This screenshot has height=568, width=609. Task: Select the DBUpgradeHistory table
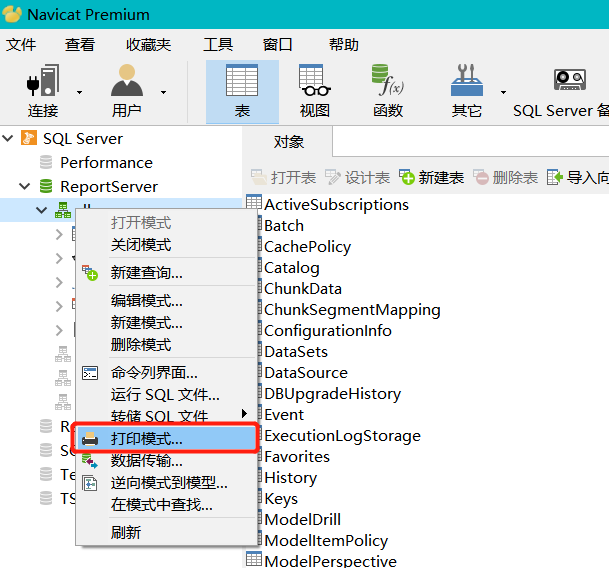tap(332, 394)
